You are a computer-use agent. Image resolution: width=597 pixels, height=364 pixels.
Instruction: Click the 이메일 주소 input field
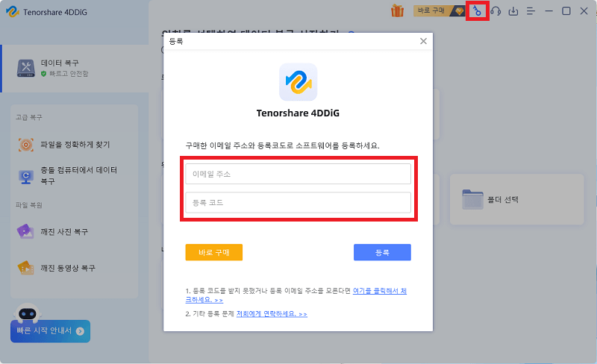click(x=298, y=174)
